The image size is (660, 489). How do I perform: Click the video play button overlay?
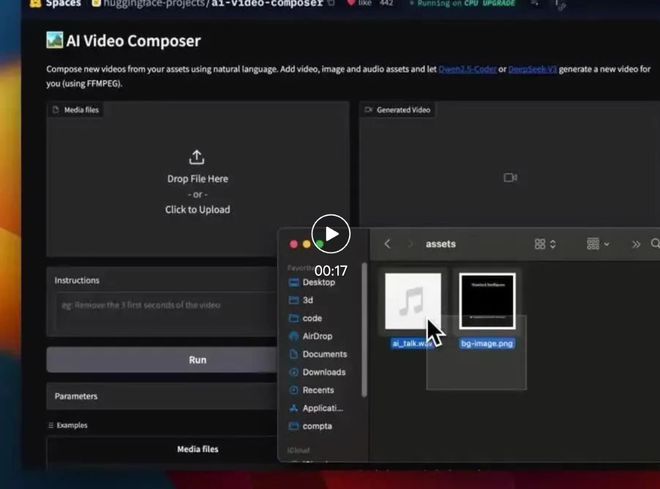(x=331, y=234)
